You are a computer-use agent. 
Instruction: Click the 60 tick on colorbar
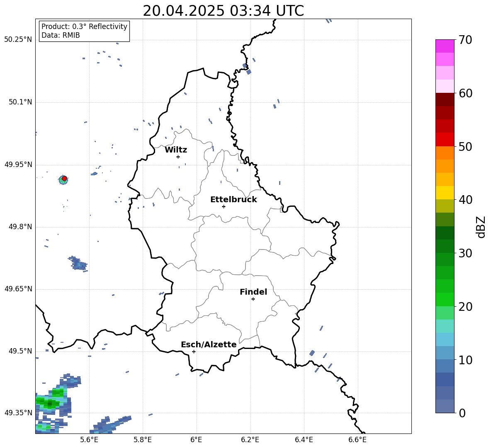[465, 93]
